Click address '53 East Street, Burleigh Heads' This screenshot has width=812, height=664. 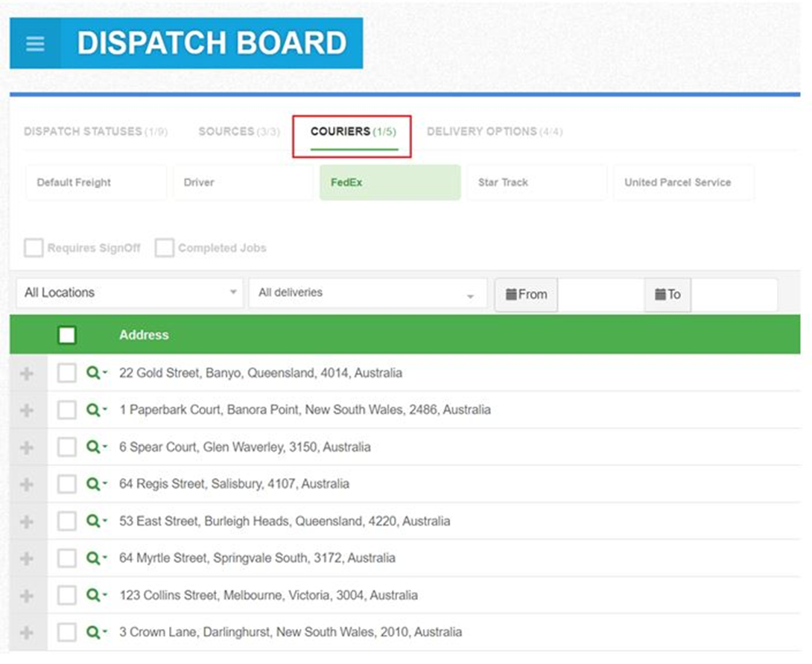(x=205, y=520)
